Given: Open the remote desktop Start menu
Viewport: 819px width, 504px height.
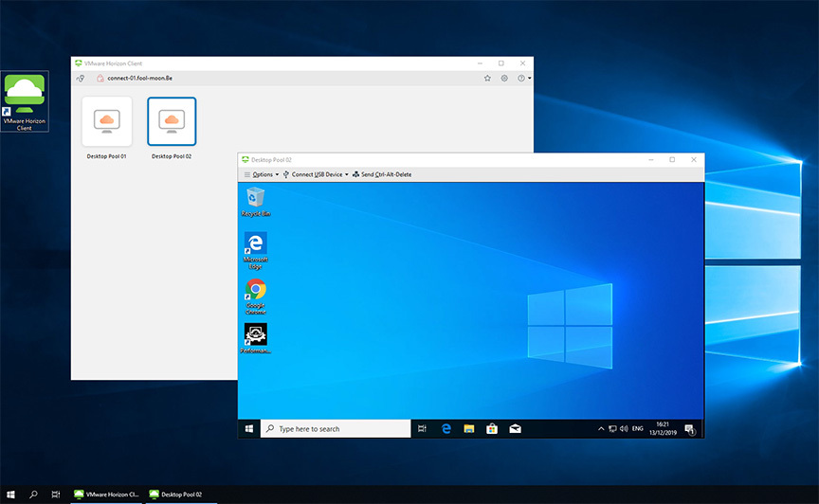Looking at the screenshot, I should (249, 429).
